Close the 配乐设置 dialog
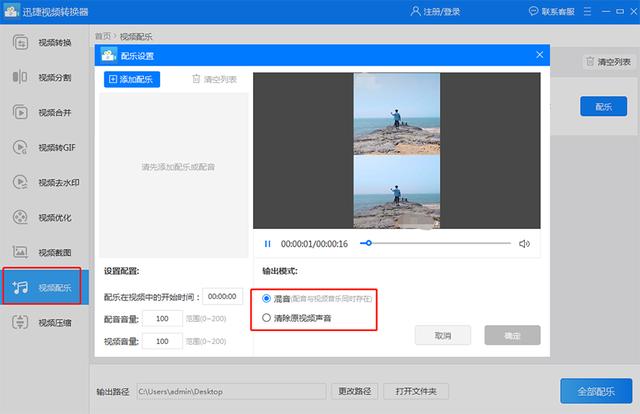The height and width of the screenshot is (414, 640). point(540,55)
